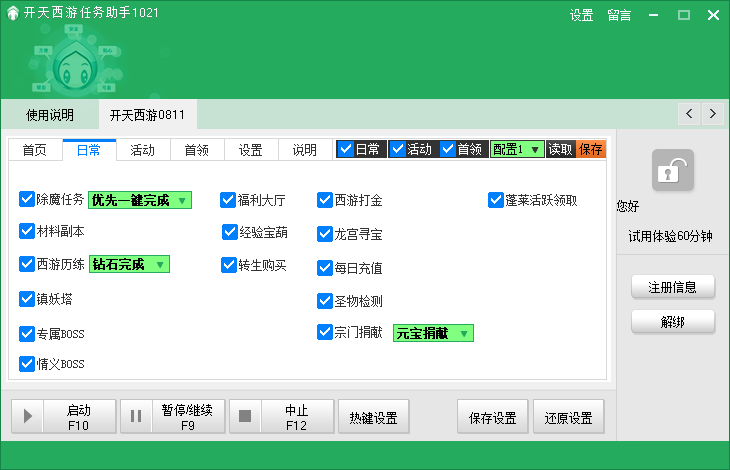Screen dimensions: 730x470
Task: Click the play icon beside 启动 F10
Action: point(28,416)
